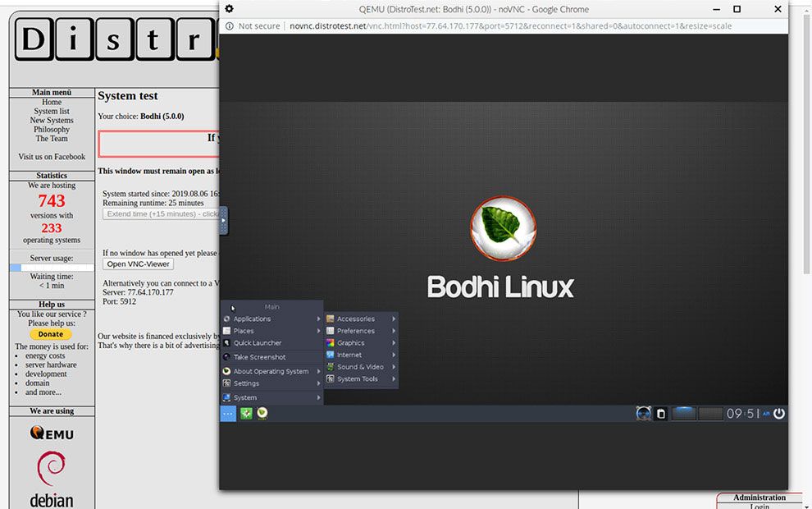The width and height of the screenshot is (812, 509).
Task: Click the Not secure info icon
Action: click(x=229, y=26)
